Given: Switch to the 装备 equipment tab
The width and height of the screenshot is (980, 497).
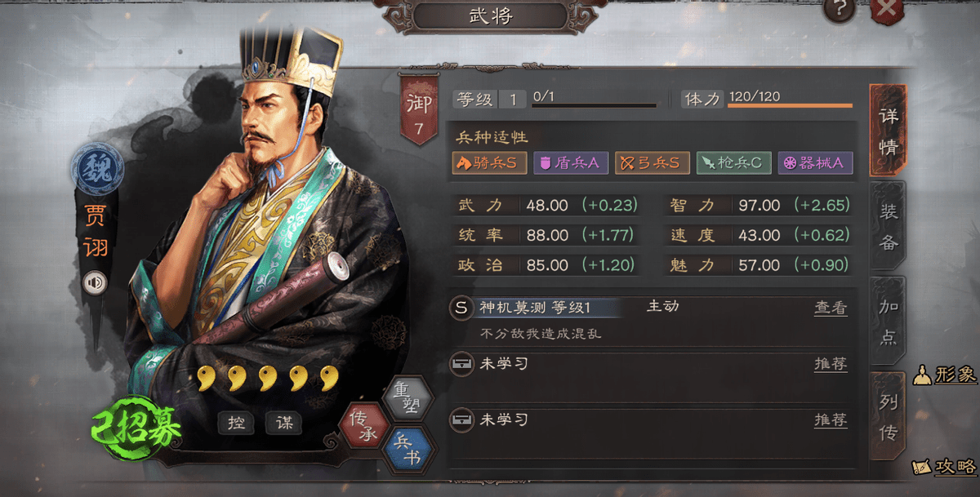Looking at the screenshot, I should (889, 227).
